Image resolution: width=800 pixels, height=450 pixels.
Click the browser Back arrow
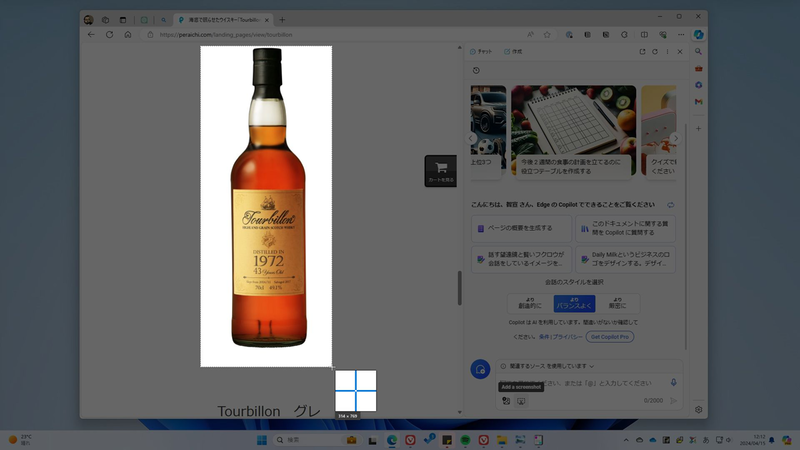(91, 35)
